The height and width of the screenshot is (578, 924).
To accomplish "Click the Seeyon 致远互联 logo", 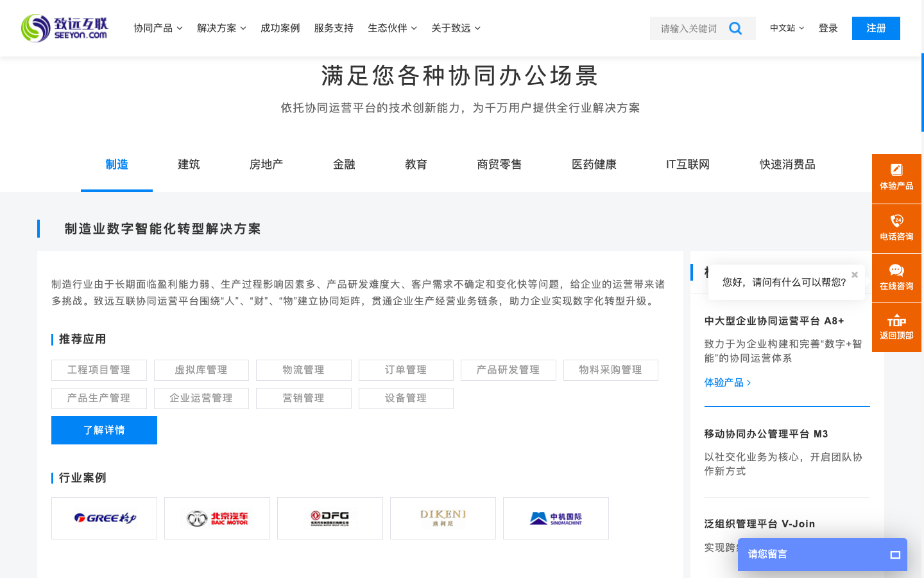I will point(64,28).
